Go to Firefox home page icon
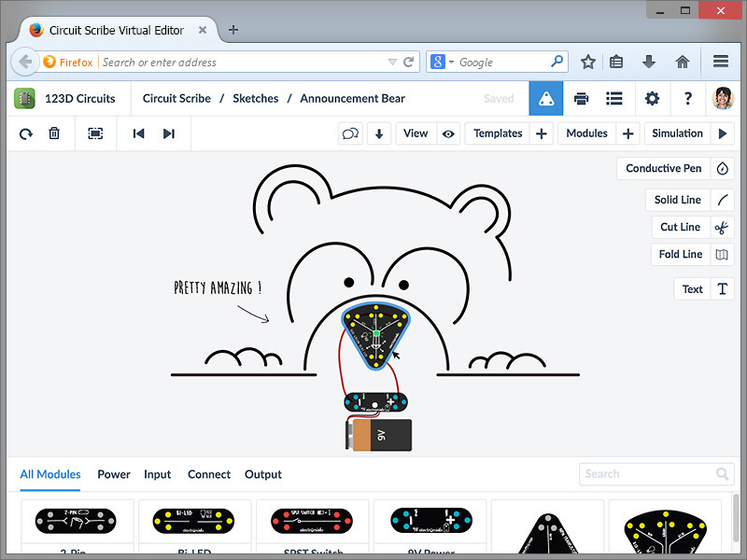Image resolution: width=747 pixels, height=560 pixels. pyautogui.click(x=683, y=62)
